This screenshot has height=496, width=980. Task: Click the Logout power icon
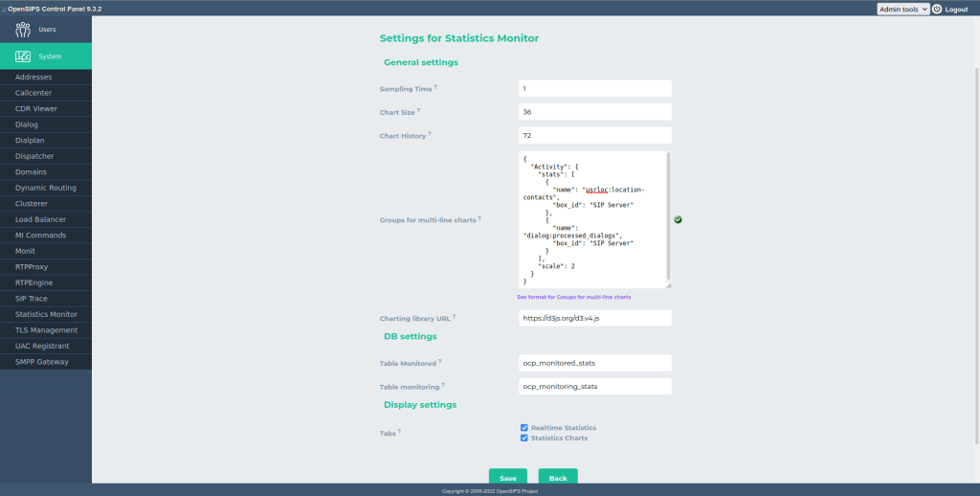(x=937, y=9)
